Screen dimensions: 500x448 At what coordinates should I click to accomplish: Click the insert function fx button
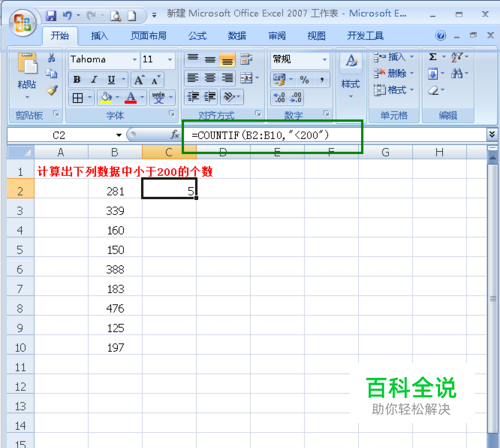(x=174, y=135)
